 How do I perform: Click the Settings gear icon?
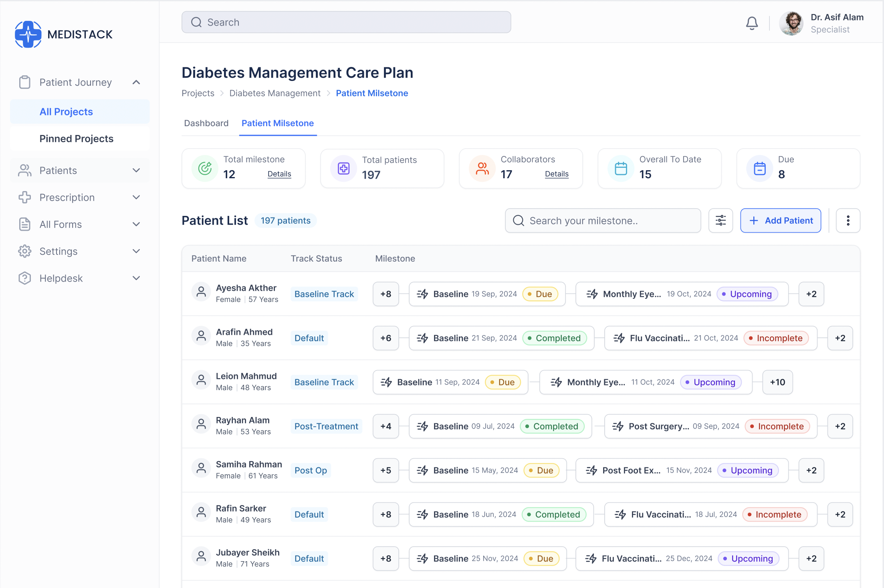pos(24,251)
